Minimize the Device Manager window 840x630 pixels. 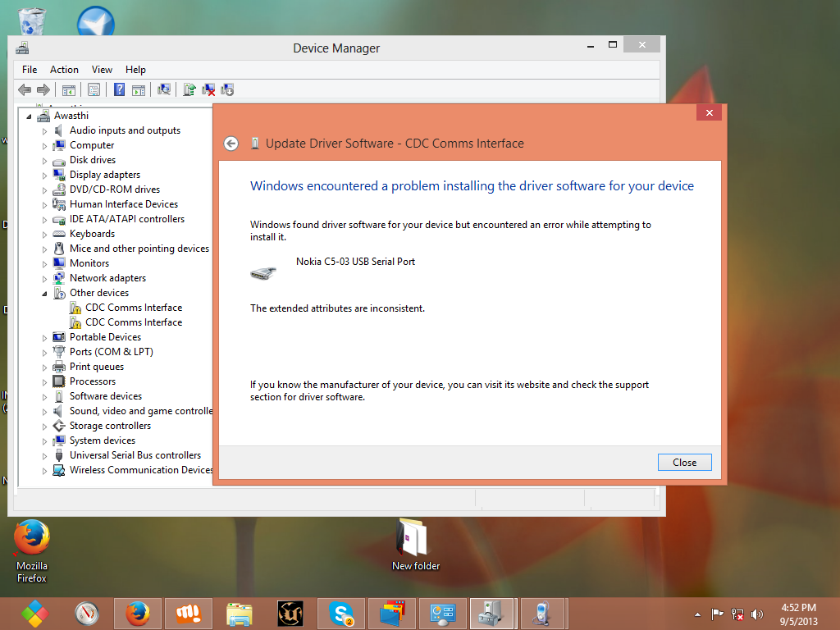(591, 45)
